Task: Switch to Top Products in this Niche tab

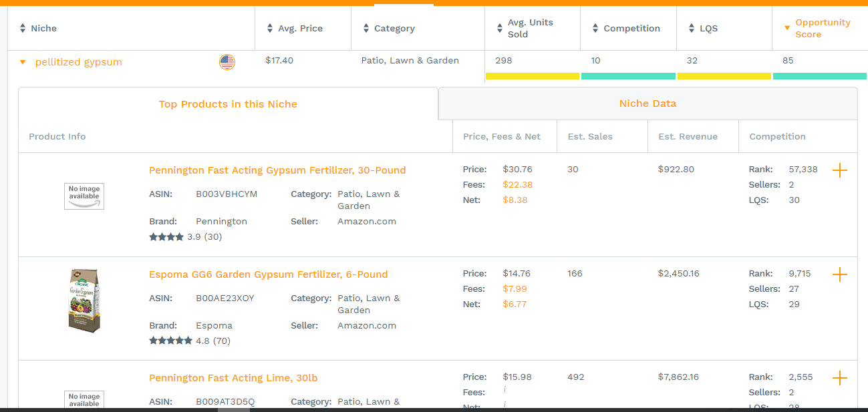Action: click(x=228, y=104)
